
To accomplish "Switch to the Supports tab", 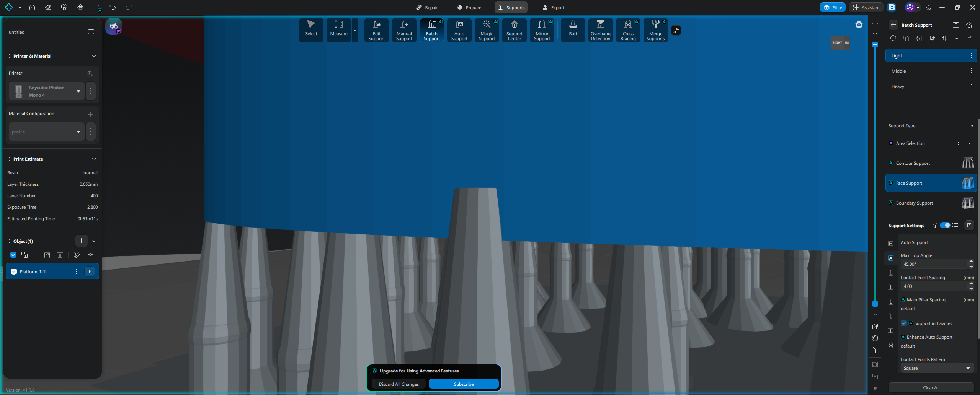I will [x=511, y=7].
